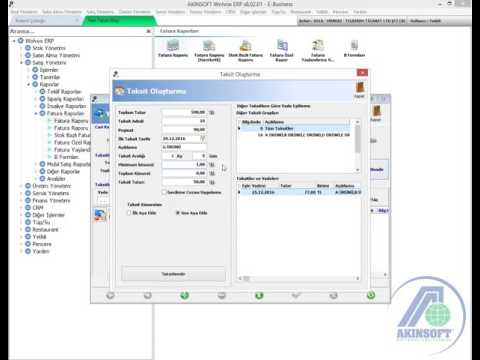The height and width of the screenshot is (360, 480).
Task: Select Mobil Satış Raporları in the tree
Action: [68, 164]
